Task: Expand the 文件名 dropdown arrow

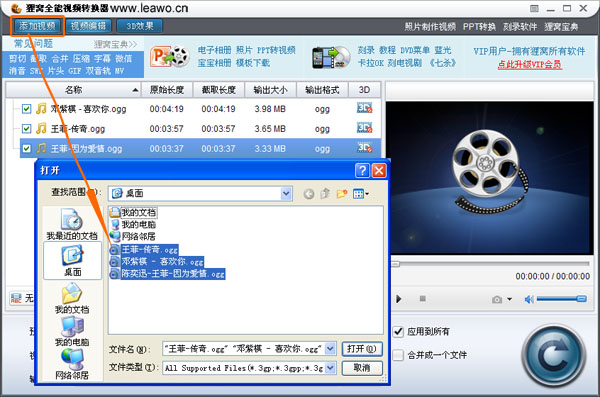Action: pos(330,349)
